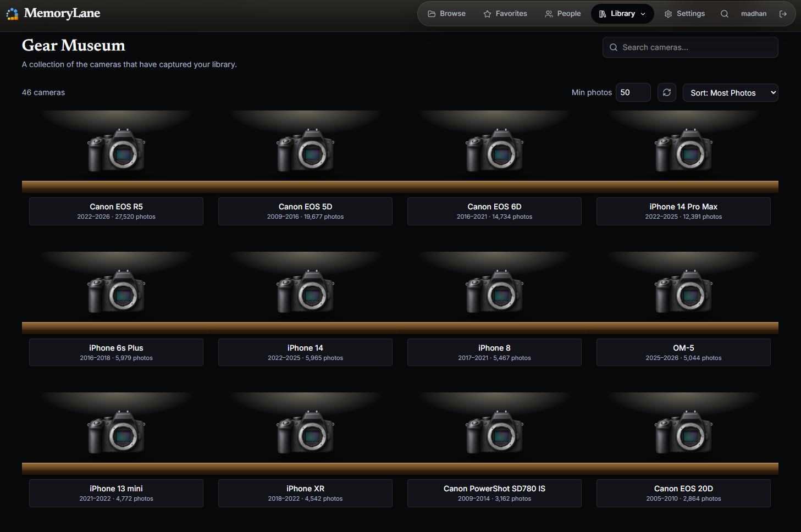Image resolution: width=801 pixels, height=532 pixels.
Task: Open madhan user profile
Action: (754, 14)
